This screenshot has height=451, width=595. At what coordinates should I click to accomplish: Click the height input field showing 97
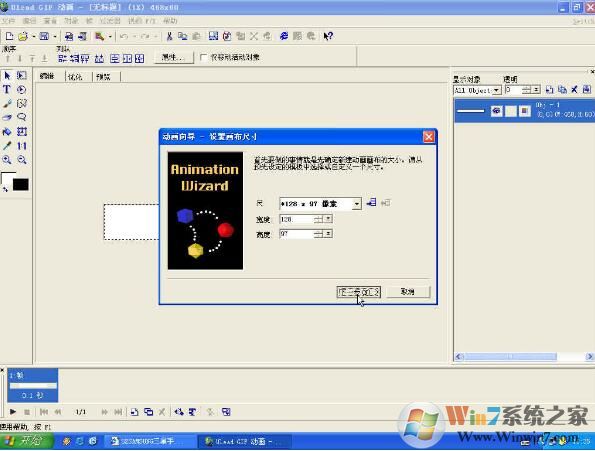point(298,234)
